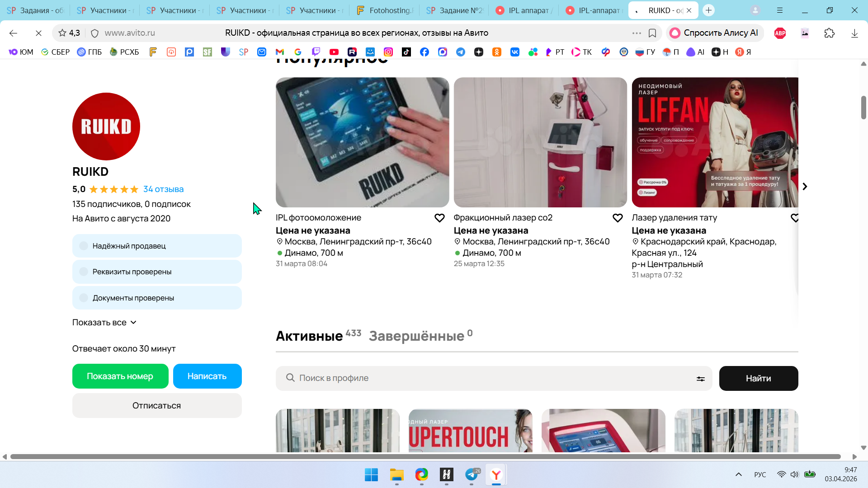This screenshot has height=488, width=868.
Task: Switch to the Fotohosting browser tab
Action: [x=384, y=10]
